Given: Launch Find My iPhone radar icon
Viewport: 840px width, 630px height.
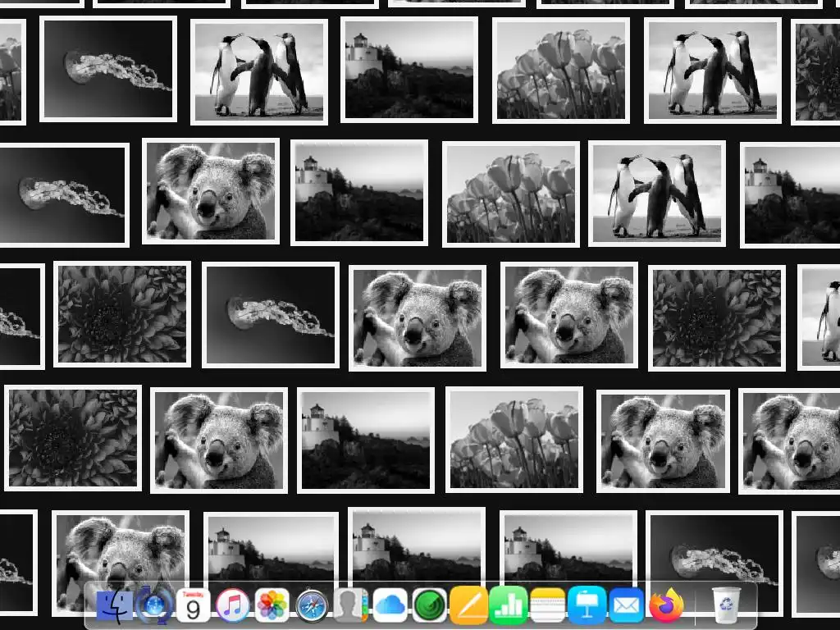Looking at the screenshot, I should pos(430,606).
